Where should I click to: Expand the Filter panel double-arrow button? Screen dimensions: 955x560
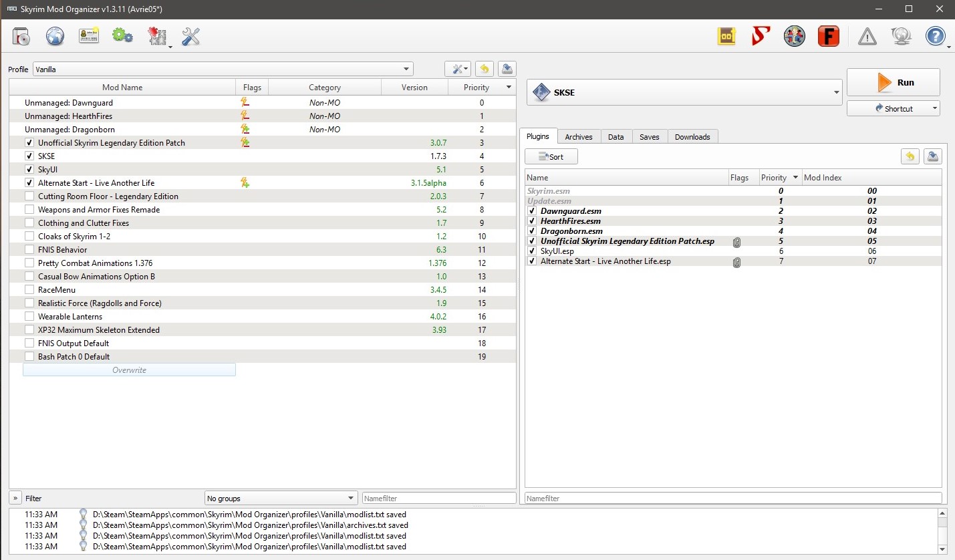click(15, 498)
